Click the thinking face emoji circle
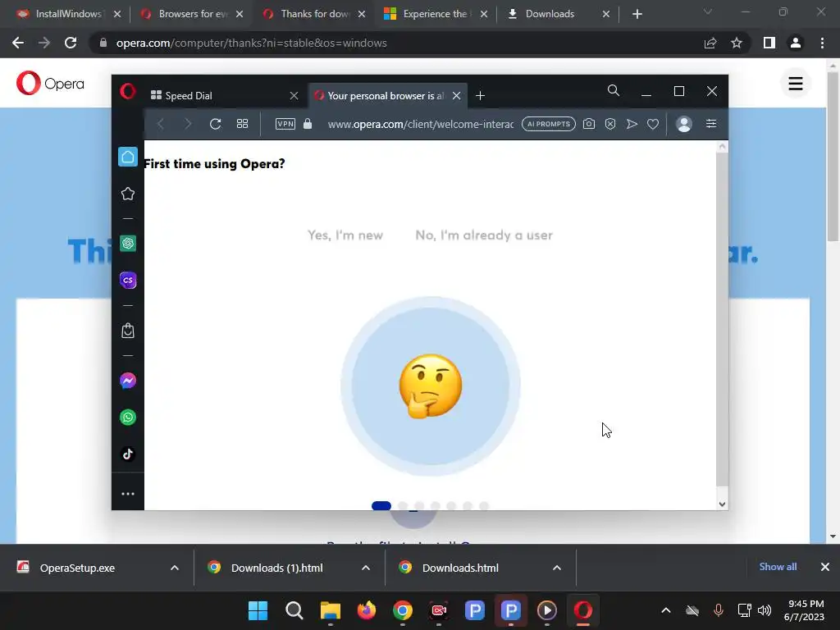Image resolution: width=840 pixels, height=630 pixels. point(430,386)
